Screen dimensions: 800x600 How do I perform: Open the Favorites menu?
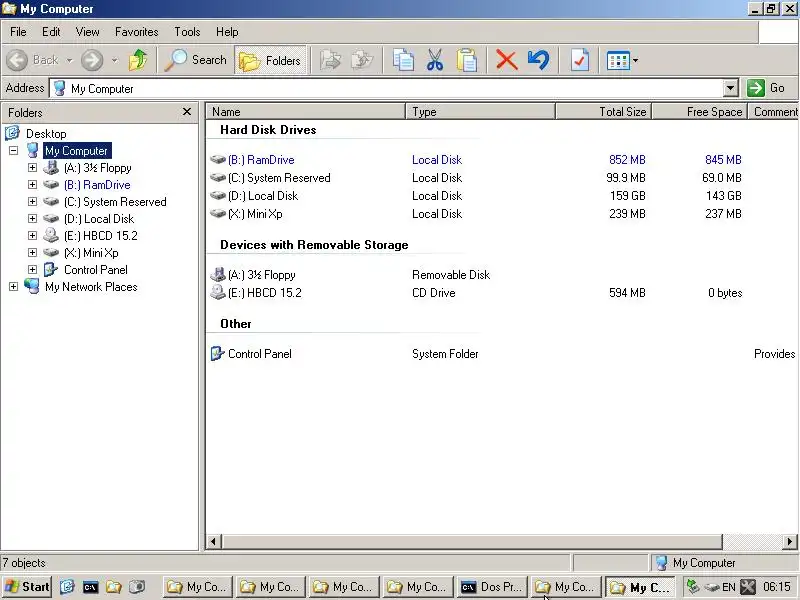point(136,32)
